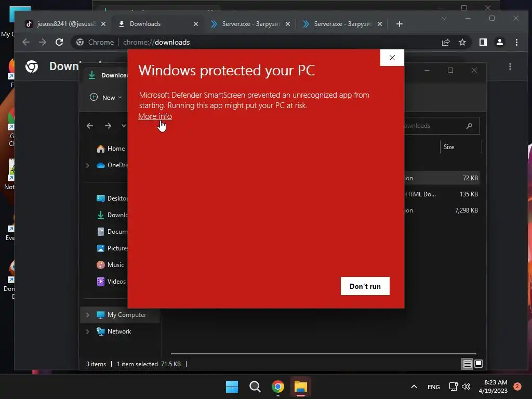Open a new Chrome tab
The width and height of the screenshot is (532, 399).
coord(400,24)
